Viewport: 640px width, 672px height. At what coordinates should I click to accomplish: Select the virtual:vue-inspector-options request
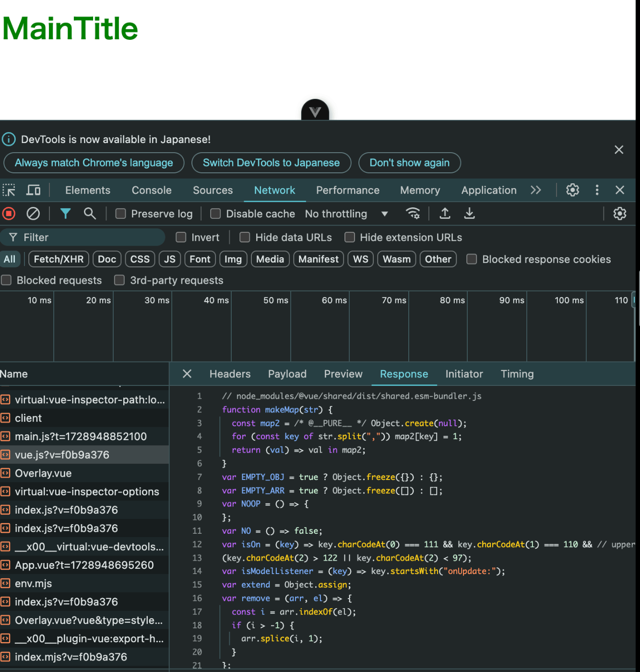click(x=84, y=492)
